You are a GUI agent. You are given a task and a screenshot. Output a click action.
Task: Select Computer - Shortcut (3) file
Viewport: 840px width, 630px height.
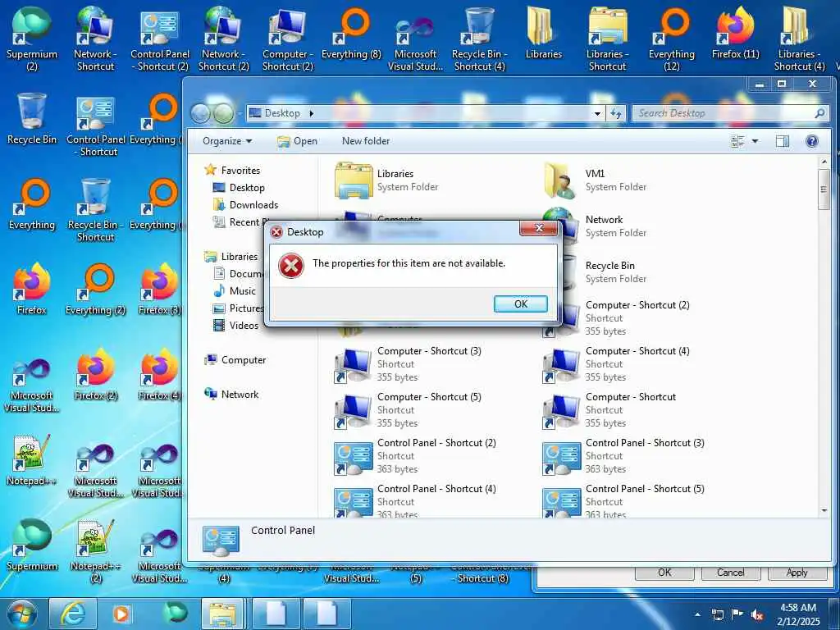[409, 364]
